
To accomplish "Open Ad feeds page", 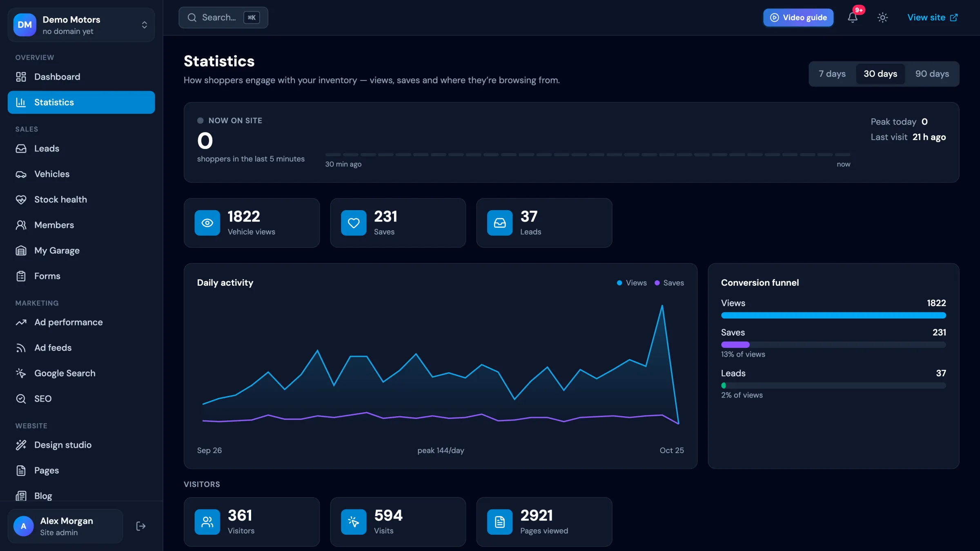I will pyautogui.click(x=81, y=348).
